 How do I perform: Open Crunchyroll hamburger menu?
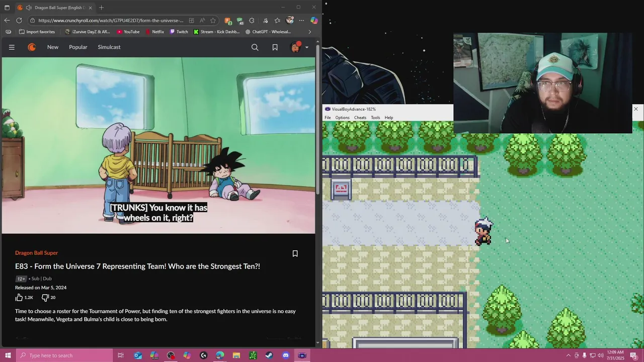coord(12,47)
